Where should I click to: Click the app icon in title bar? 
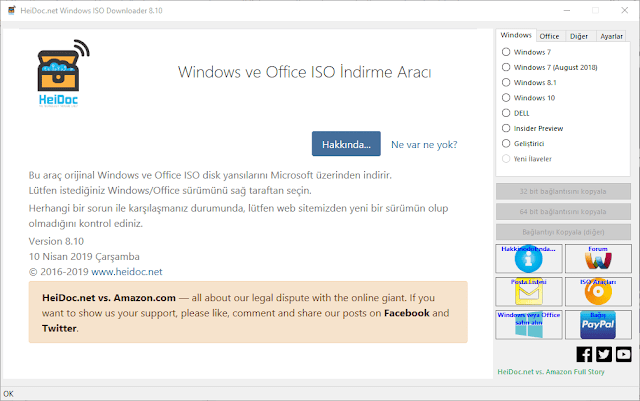click(x=11, y=10)
